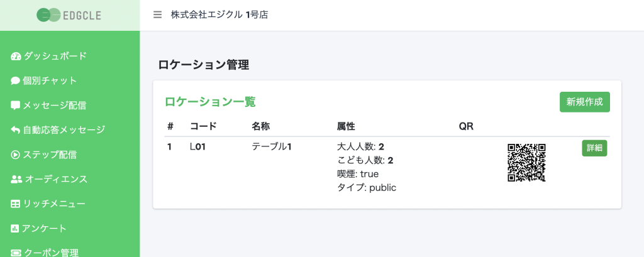This screenshot has height=257, width=644.
Task: Click the message icon beside メッセージ配信
Action: point(15,106)
